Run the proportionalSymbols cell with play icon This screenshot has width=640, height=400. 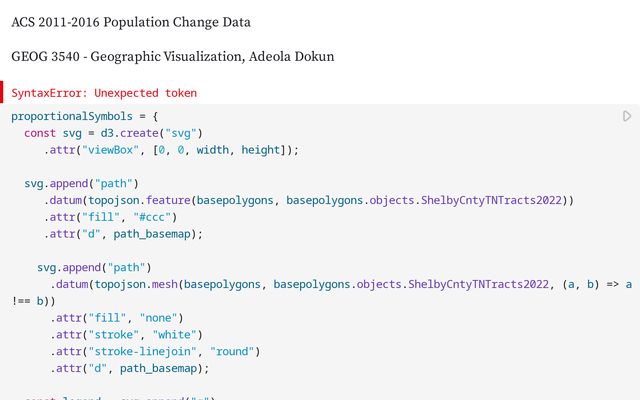coord(627,117)
